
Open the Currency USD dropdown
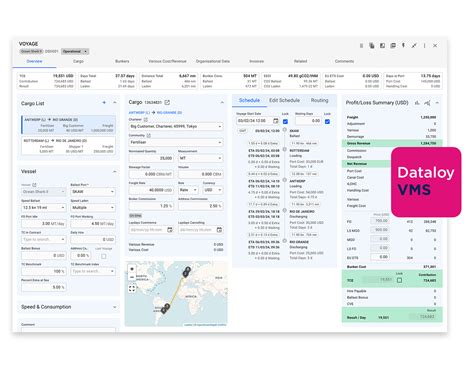(x=213, y=190)
